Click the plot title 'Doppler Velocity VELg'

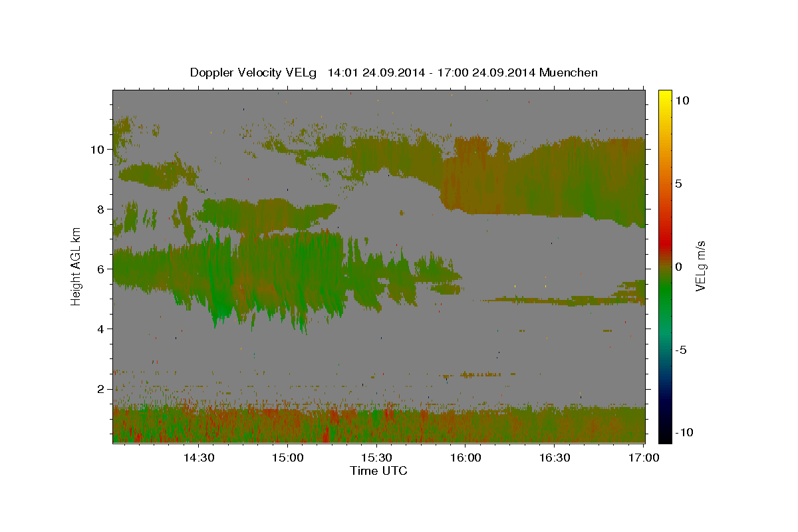tap(255, 72)
